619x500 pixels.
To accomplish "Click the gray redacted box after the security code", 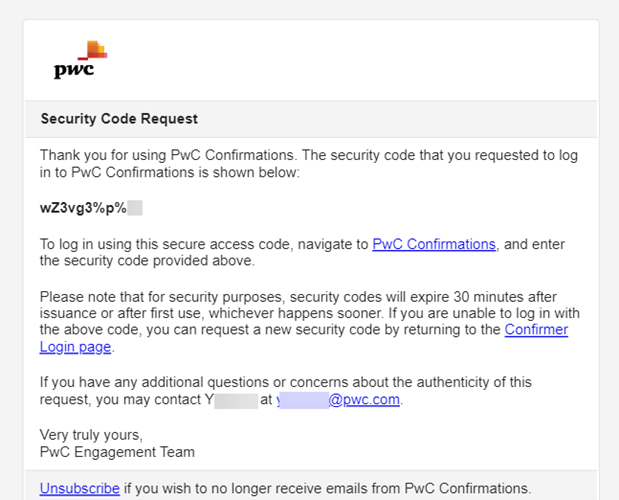I will click(x=135, y=208).
